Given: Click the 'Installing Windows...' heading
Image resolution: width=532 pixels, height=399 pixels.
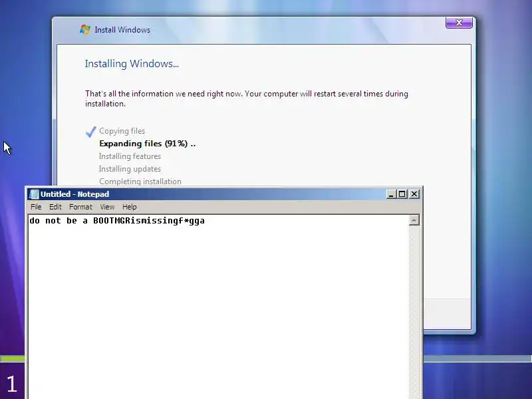Looking at the screenshot, I should click(132, 64).
